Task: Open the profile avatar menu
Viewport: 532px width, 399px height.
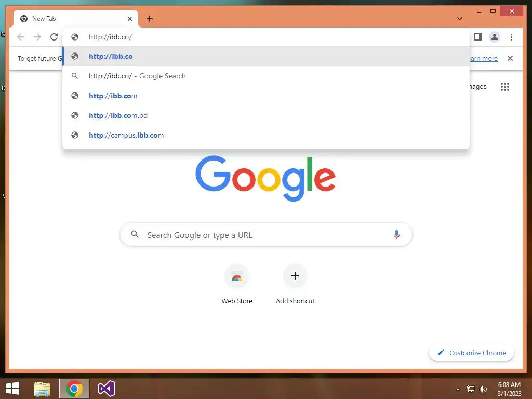Action: (495, 37)
